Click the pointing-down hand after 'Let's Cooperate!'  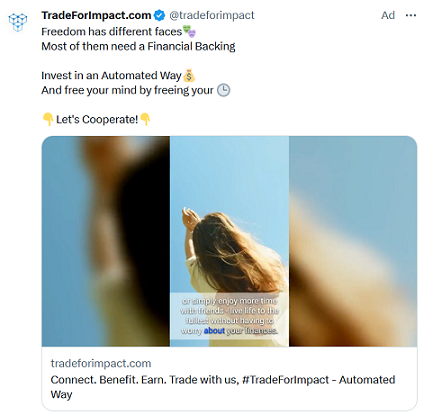pyautogui.click(x=145, y=119)
